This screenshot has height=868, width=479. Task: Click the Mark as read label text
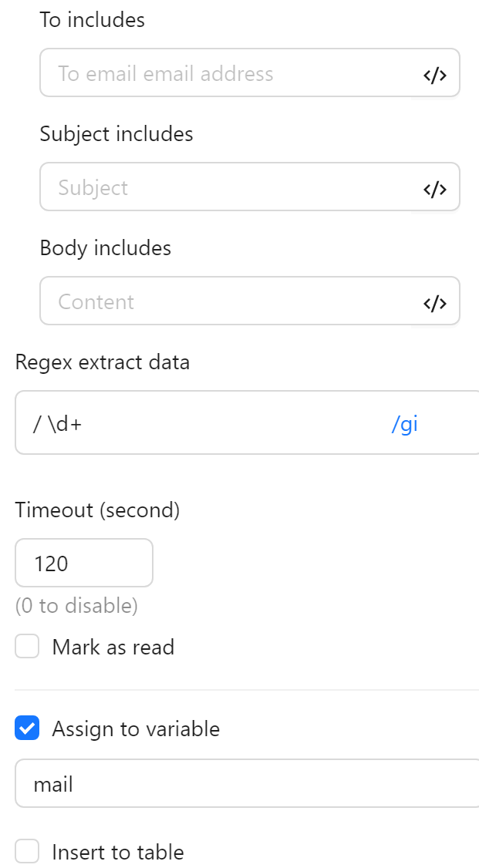(113, 647)
